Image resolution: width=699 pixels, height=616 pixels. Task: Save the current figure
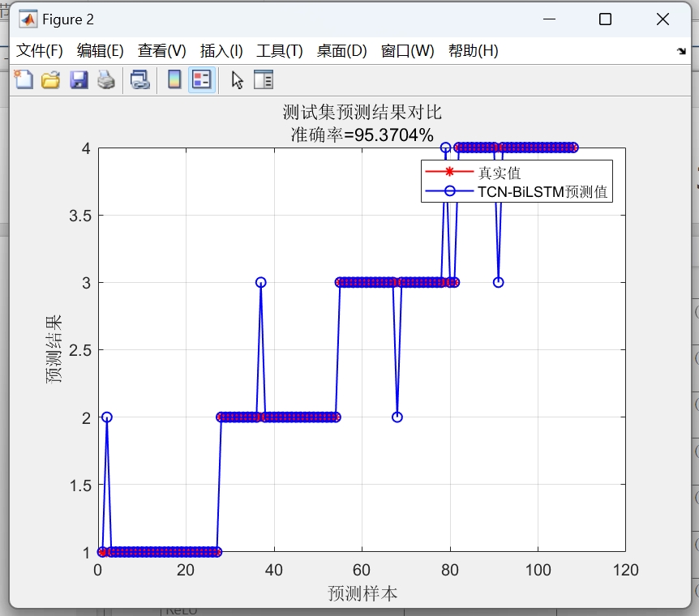tap(79, 79)
